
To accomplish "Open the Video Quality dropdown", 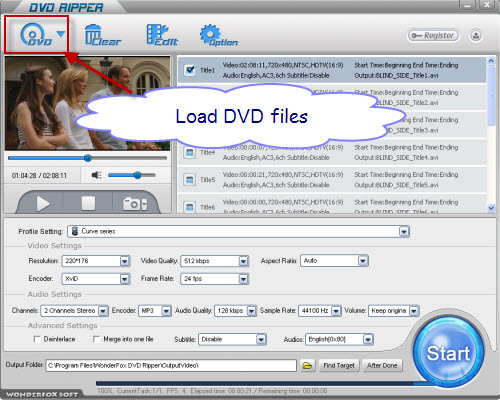I will point(243,261).
